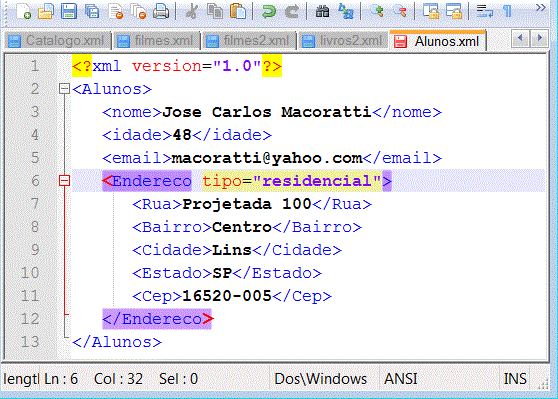Toggle synchronized horizontal scrolling icon

click(454, 11)
